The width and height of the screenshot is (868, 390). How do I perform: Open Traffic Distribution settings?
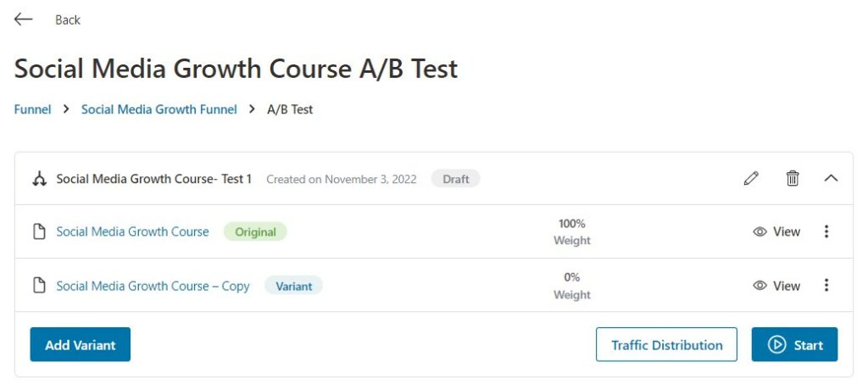tap(666, 344)
